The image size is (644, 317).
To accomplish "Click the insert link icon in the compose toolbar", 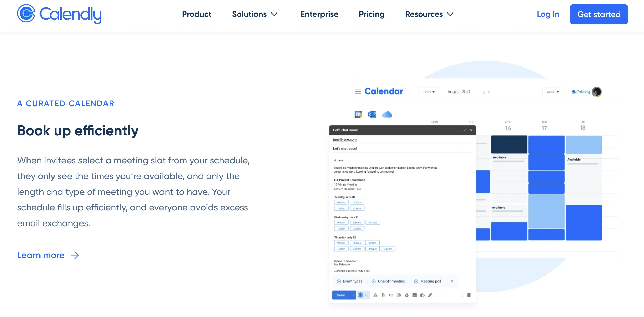I will click(x=391, y=295).
